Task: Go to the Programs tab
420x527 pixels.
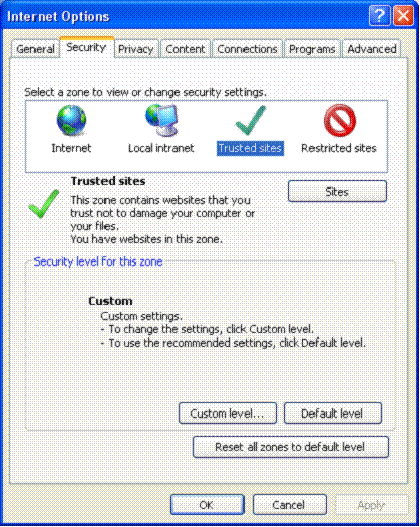Action: (312, 49)
